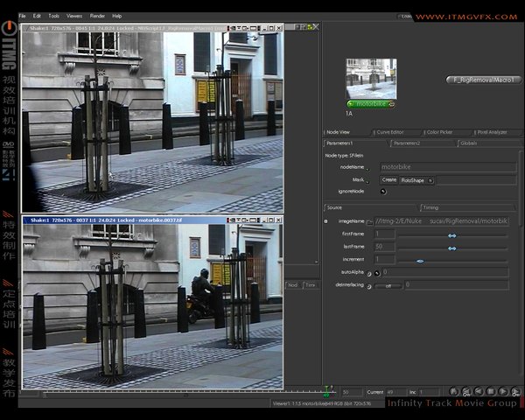
Task: Toggle the ignoreNode switch
Action: coord(383,191)
